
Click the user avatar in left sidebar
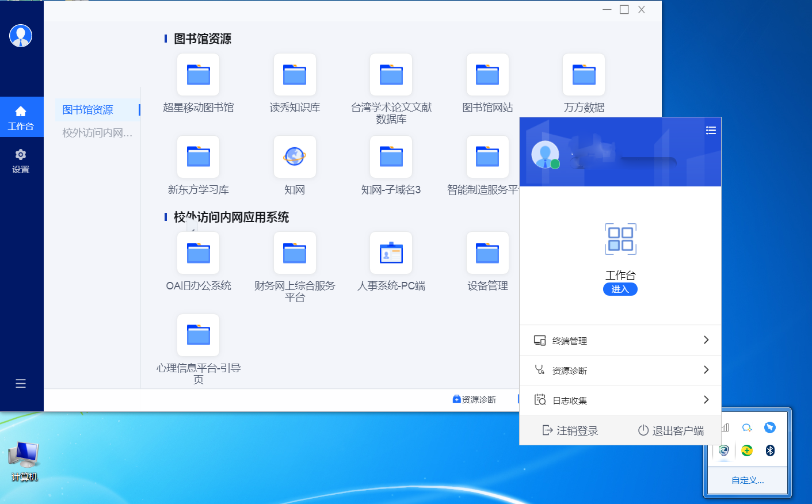pos(21,36)
